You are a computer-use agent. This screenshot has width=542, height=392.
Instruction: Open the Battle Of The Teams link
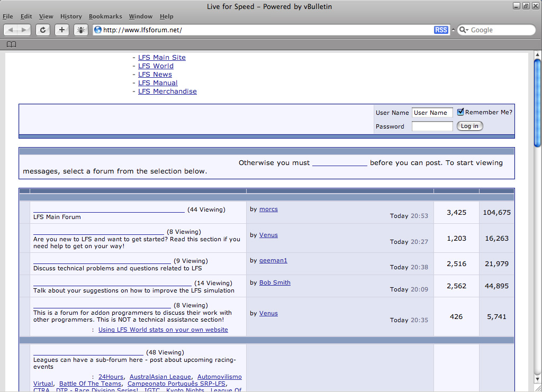90,384
